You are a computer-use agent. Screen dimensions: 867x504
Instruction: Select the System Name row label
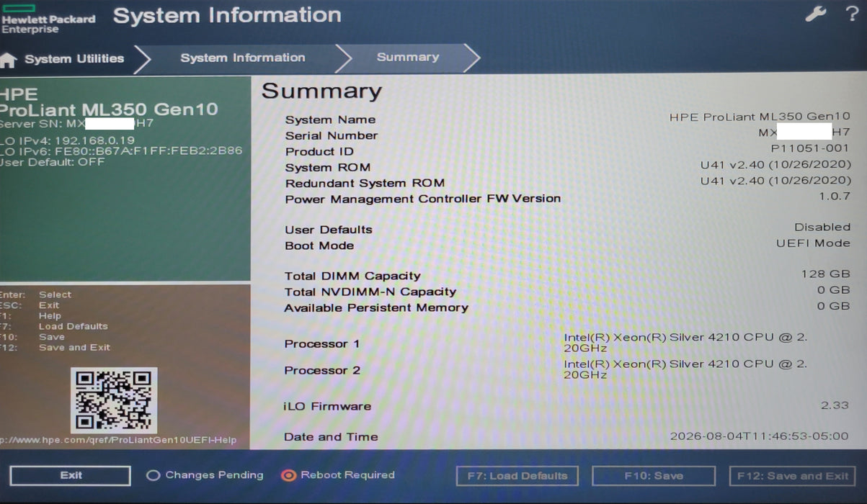click(330, 120)
